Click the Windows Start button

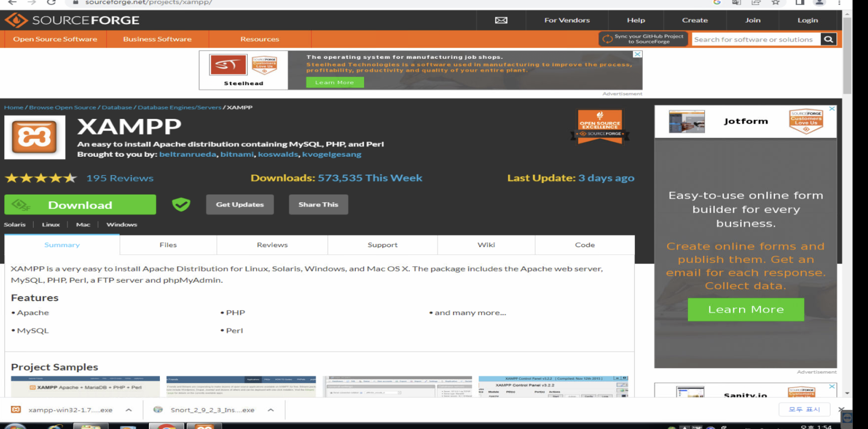tap(15, 426)
